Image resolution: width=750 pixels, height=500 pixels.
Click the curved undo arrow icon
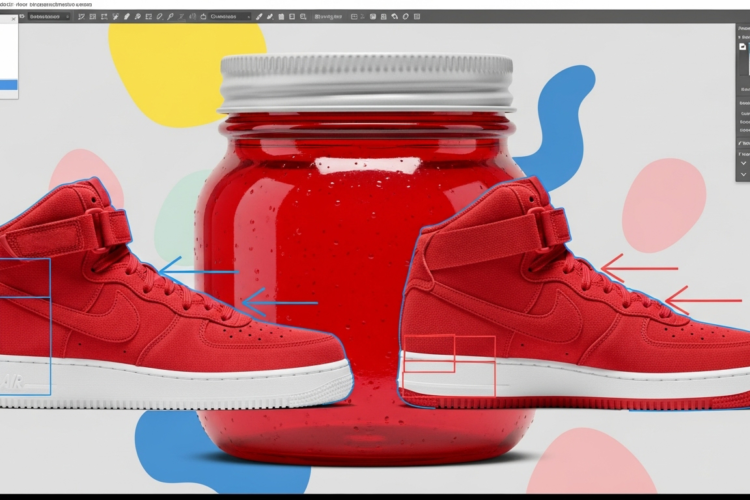(x=395, y=17)
